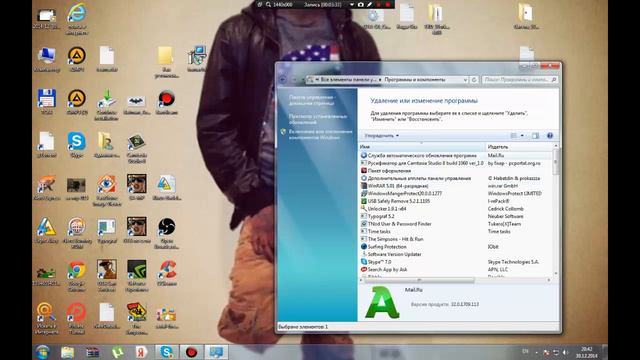Image resolution: width=640 pixels, height=360 pixels.
Task: Click 'Все элементы панели у...' breadcrumb
Action: coord(348,80)
